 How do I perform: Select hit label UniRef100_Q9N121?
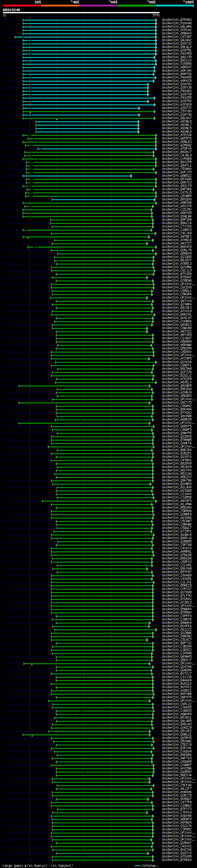pyautogui.click(x=177, y=735)
